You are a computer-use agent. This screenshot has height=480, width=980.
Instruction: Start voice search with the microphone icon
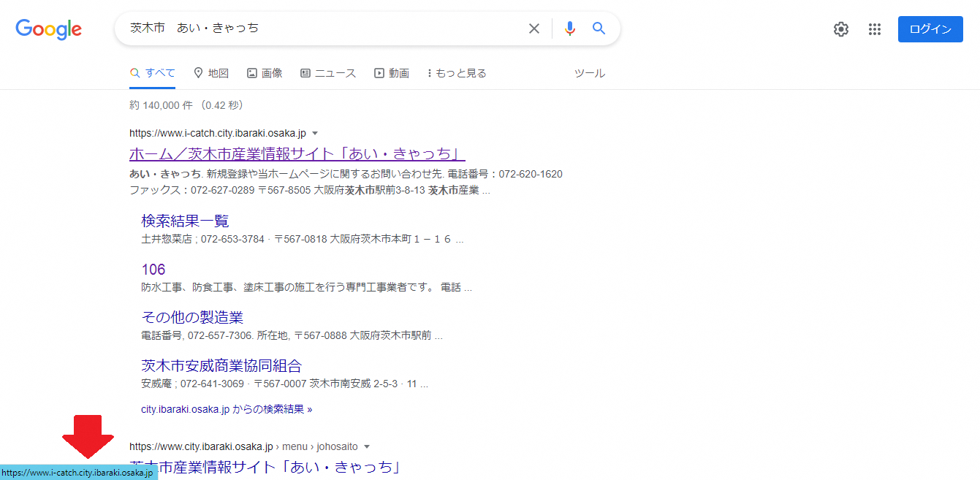[x=570, y=28]
